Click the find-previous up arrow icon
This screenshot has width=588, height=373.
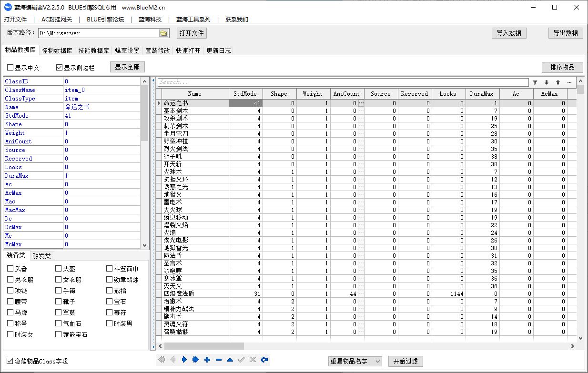pyautogui.click(x=558, y=82)
